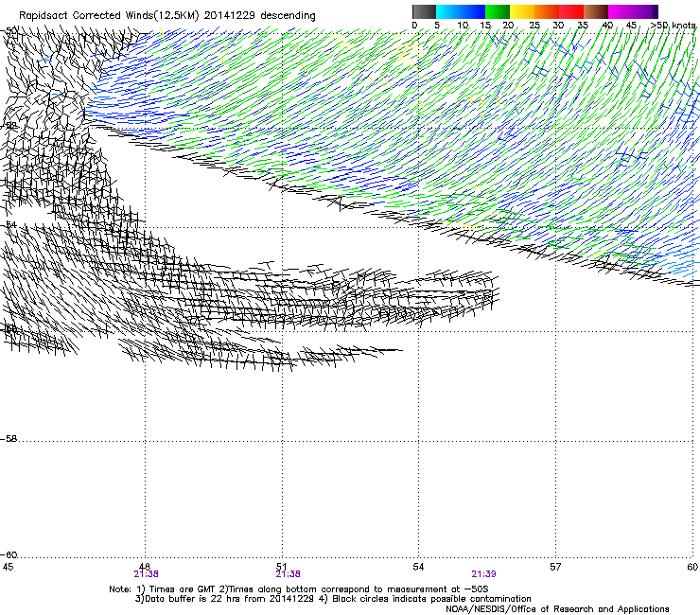The height and width of the screenshot is (615, 700).
Task: Click the '>50 knots' legend label
Action: [x=673, y=26]
